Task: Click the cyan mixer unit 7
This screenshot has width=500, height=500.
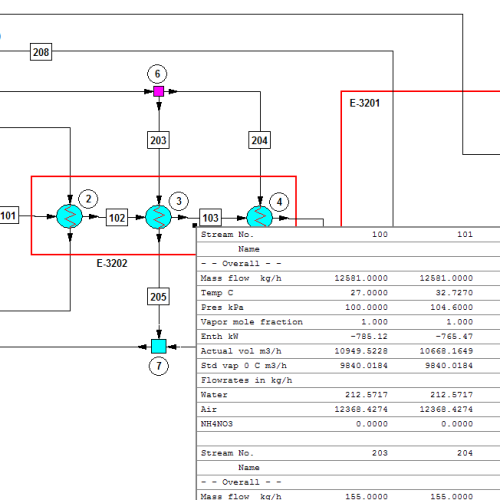Action: (159, 346)
